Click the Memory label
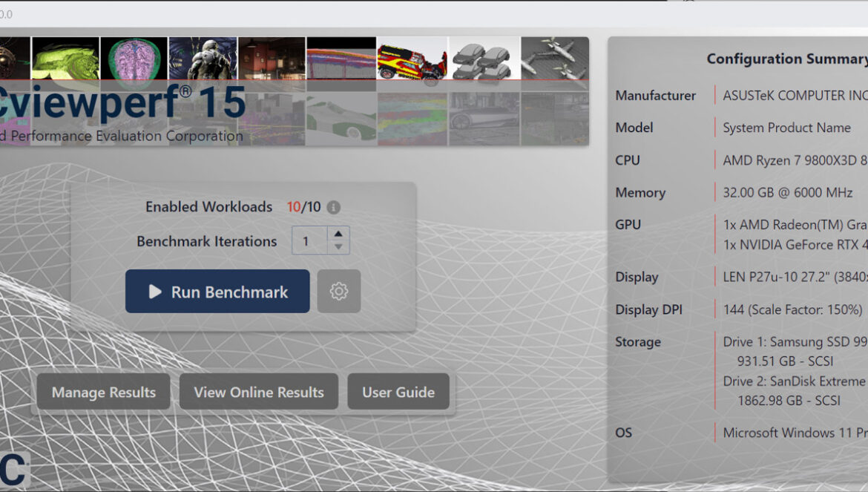 (x=640, y=193)
